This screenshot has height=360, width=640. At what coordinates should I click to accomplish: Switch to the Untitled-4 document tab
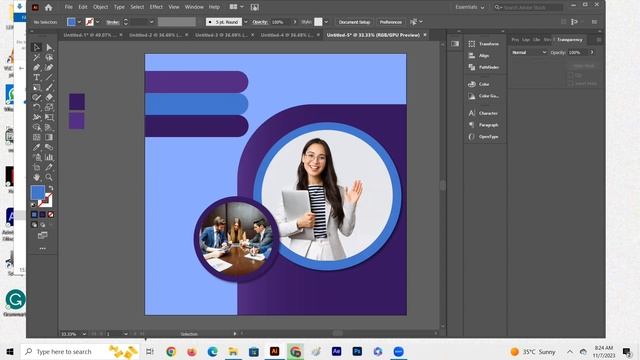[287, 35]
